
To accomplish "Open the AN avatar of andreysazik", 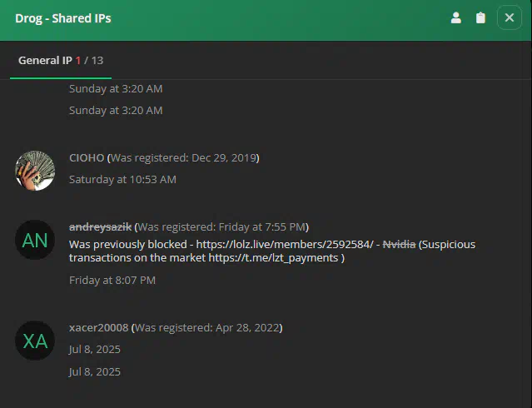I will (x=35, y=240).
